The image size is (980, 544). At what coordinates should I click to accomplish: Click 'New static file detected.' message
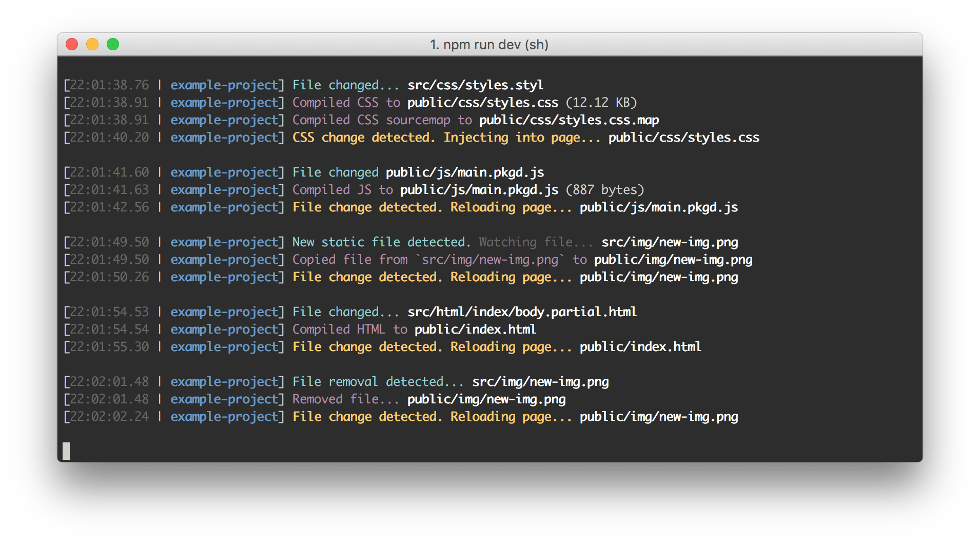[x=381, y=242]
